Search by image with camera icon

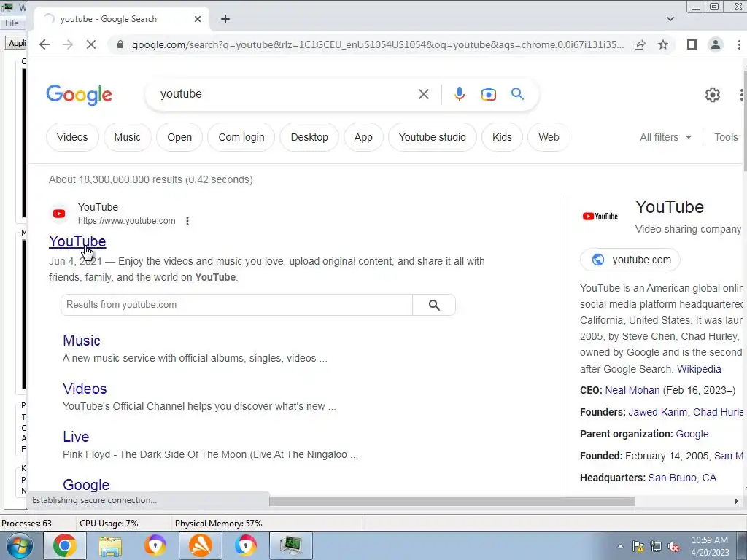[488, 94]
